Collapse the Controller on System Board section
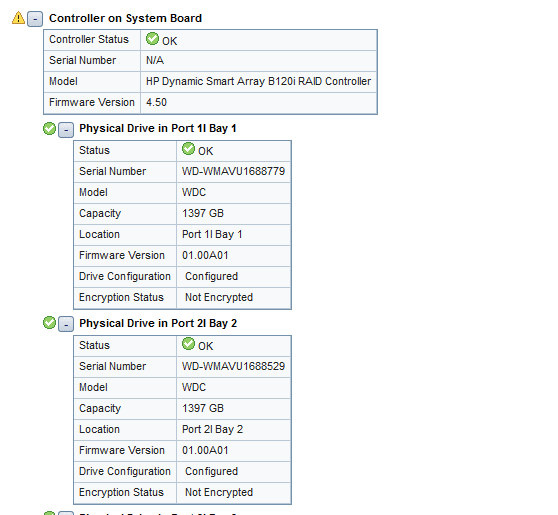 coord(35,19)
